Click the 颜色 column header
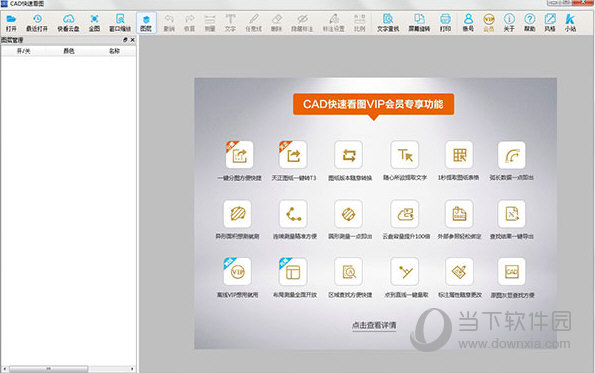 (69, 51)
